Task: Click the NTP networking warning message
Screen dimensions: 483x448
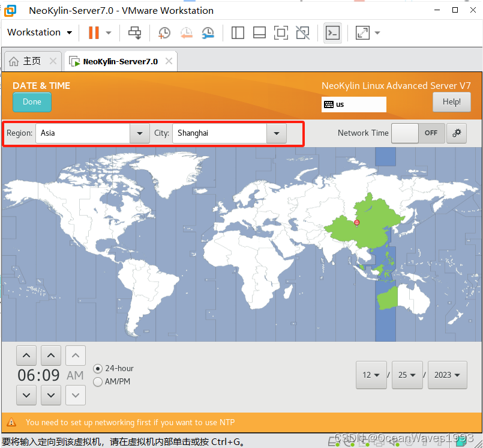Action: (130, 422)
